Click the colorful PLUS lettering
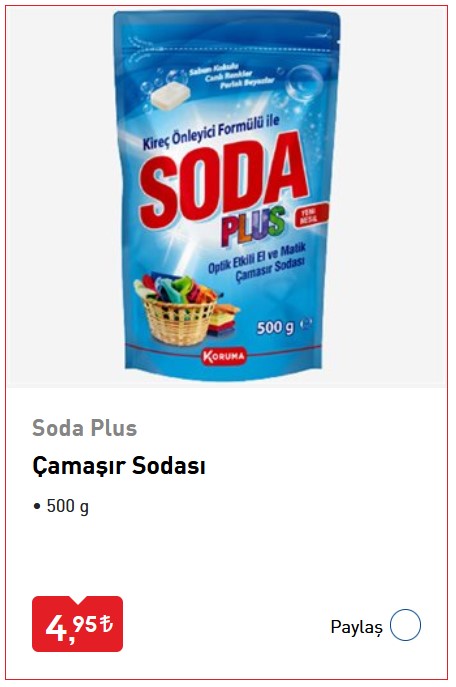This screenshot has height=687, width=456. [253, 226]
